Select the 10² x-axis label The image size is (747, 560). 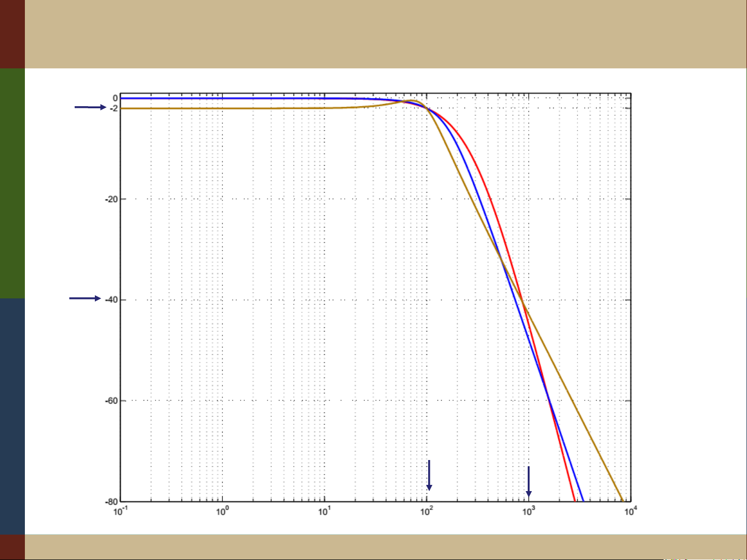(426, 512)
